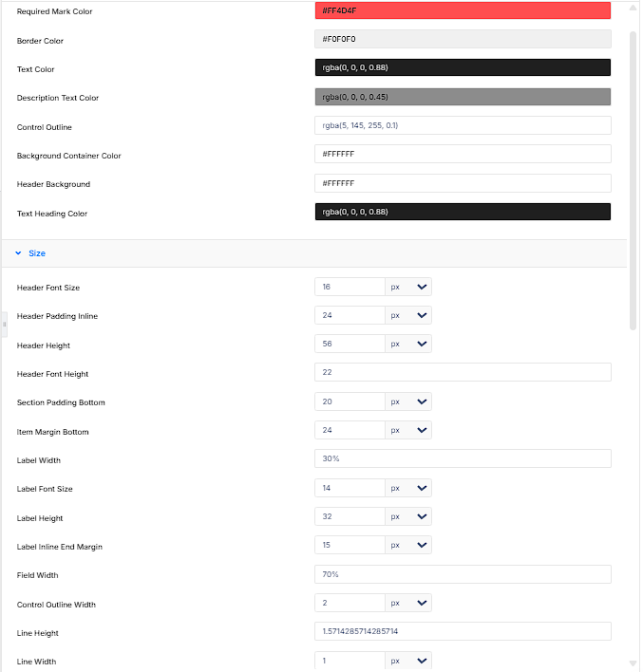643x672 pixels.
Task: Click the Required Mark Color red swatch
Action: [x=463, y=10]
